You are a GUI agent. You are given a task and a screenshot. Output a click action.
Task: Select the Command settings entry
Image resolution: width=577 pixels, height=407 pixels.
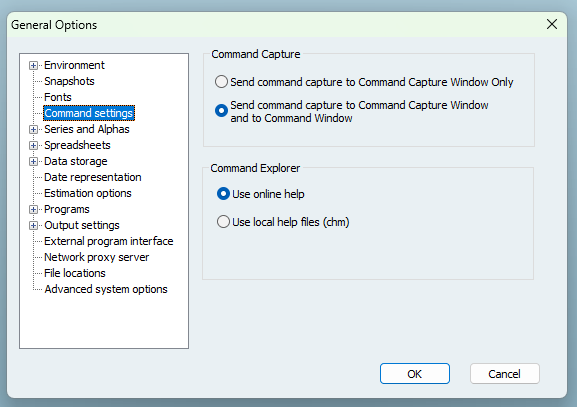point(89,113)
